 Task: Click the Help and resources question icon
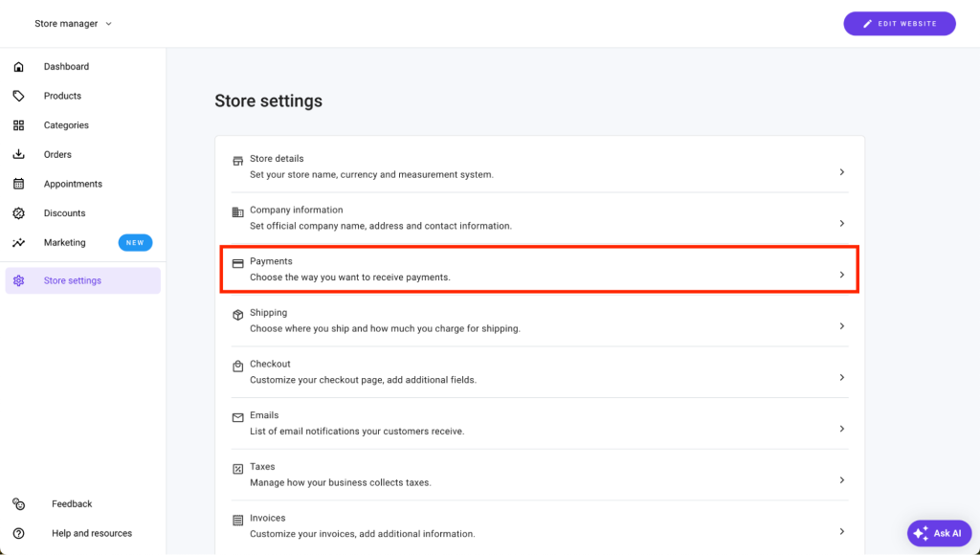tap(19, 533)
